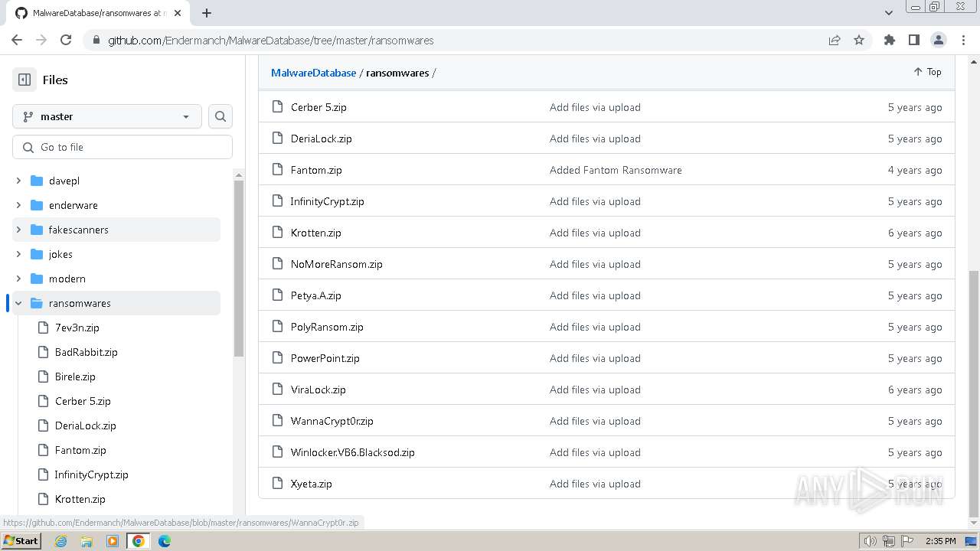Click the address bar URL
Viewport: 980px width, 551px height.
click(271, 40)
